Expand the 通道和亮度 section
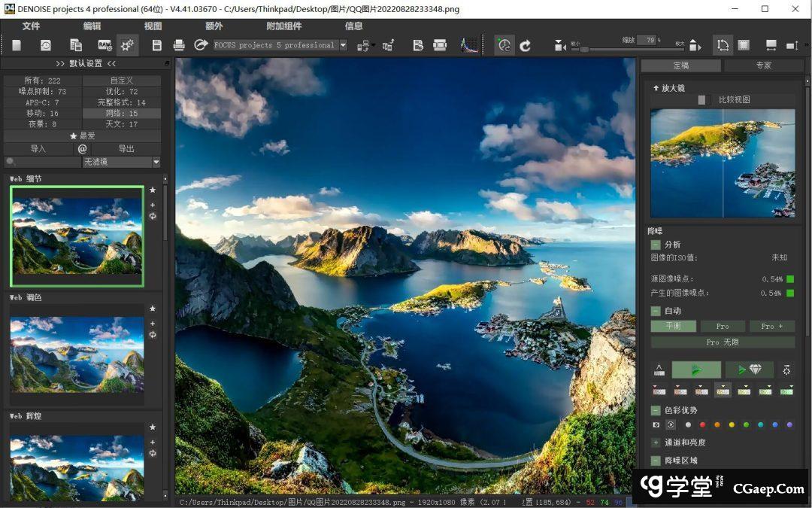The image size is (812, 508). click(x=656, y=443)
